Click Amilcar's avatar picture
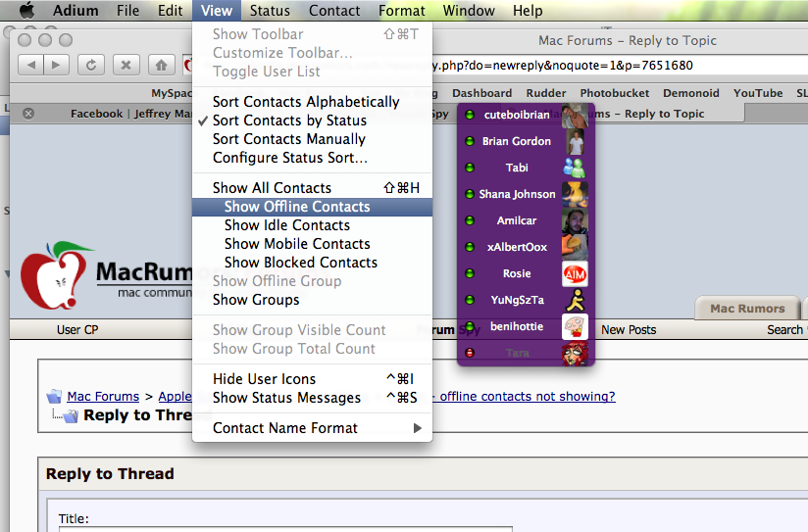Image resolution: width=808 pixels, height=532 pixels. tap(575, 220)
